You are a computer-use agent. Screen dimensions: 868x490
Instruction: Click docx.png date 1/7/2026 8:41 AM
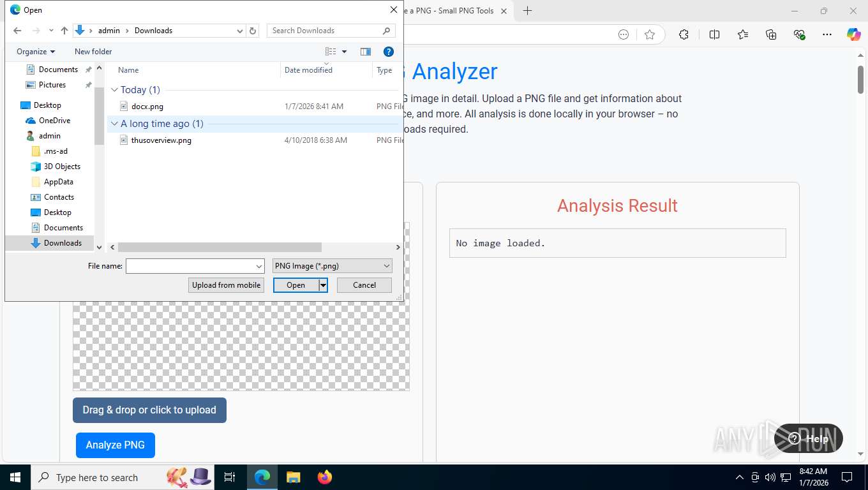[313, 107]
